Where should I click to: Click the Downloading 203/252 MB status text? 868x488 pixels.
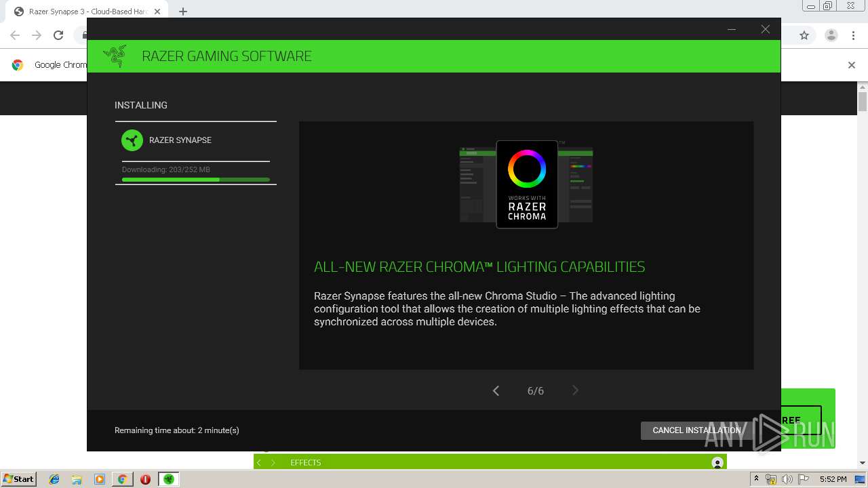(165, 169)
